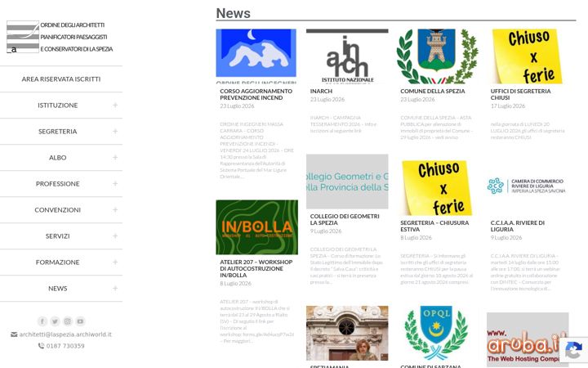Select the ALBO menu label
Viewport: 588px width, 368px height.
tap(58, 157)
